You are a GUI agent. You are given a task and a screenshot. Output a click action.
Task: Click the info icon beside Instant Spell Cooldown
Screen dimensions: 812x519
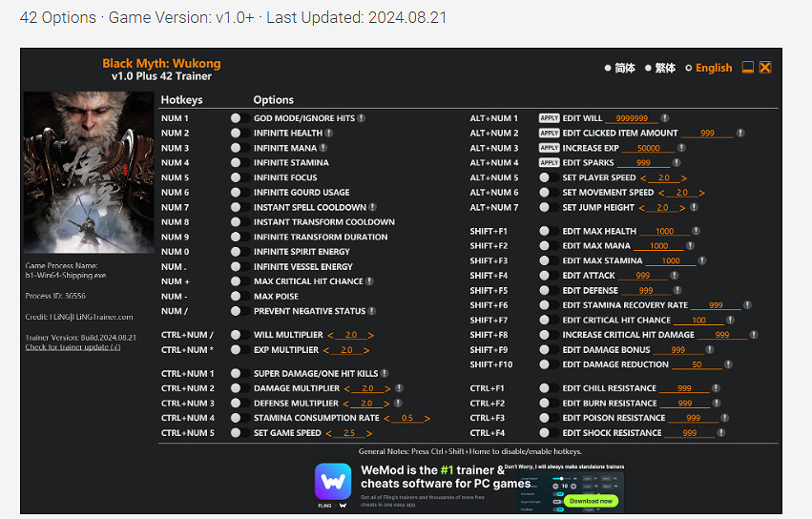[373, 207]
